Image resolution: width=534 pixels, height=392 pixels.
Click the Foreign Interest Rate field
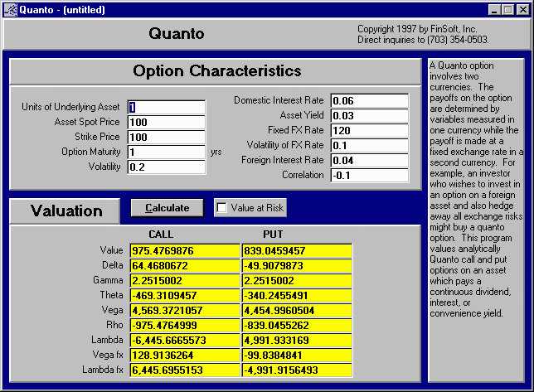point(370,161)
